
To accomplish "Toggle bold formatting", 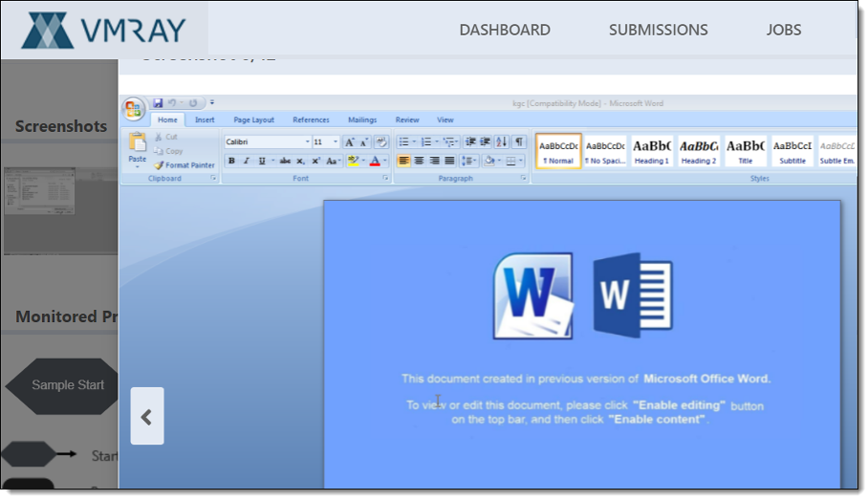I will 231,161.
